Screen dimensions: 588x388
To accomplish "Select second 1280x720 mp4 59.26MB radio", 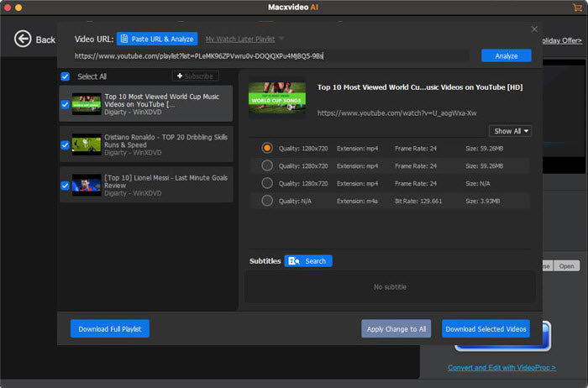I will (267, 165).
